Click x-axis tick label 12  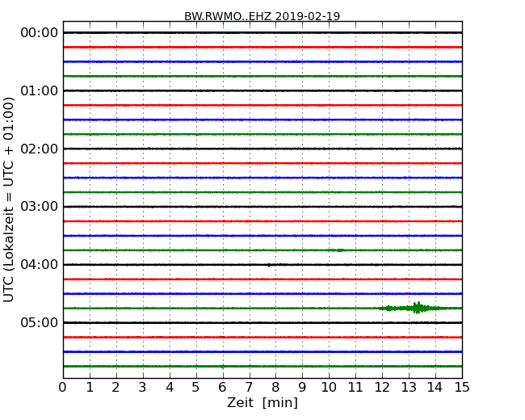(382, 387)
